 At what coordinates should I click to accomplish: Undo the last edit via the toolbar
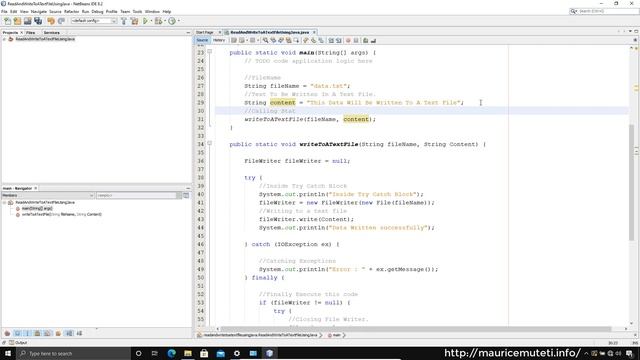(x=51, y=21)
